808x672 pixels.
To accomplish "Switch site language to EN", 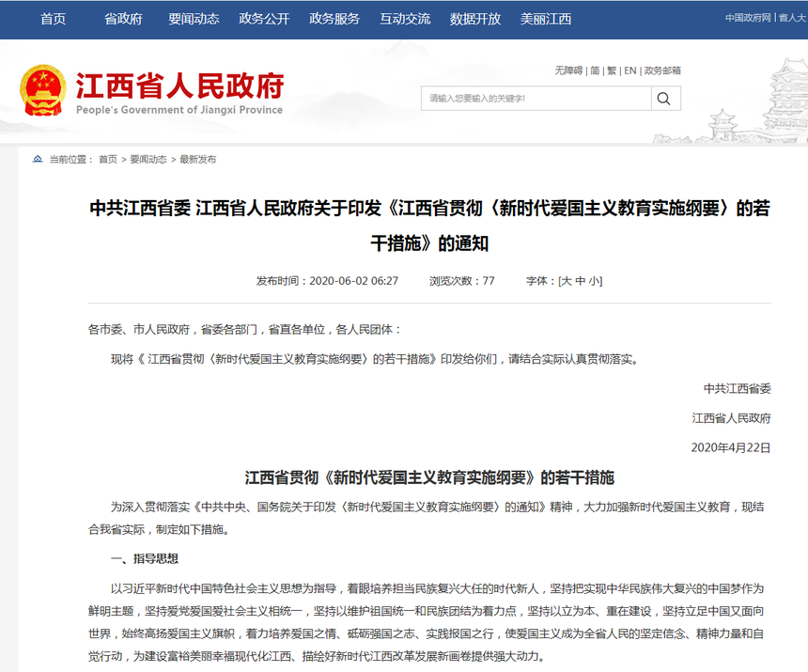I will (x=629, y=70).
